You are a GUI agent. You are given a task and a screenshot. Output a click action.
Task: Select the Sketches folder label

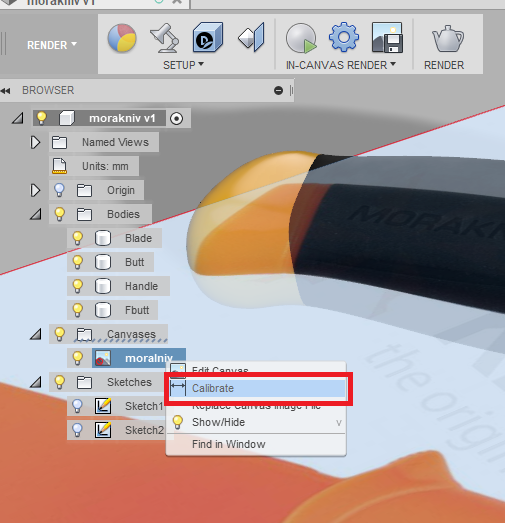click(129, 382)
